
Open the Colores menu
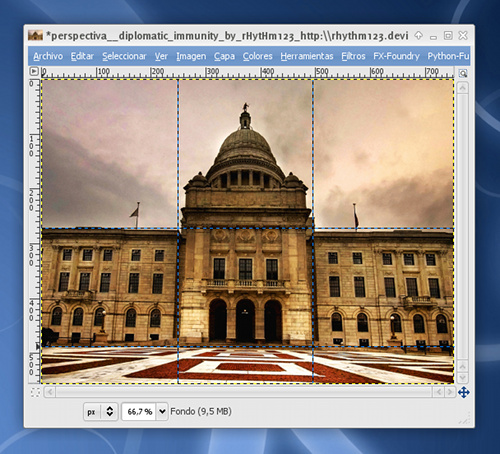[x=258, y=56]
